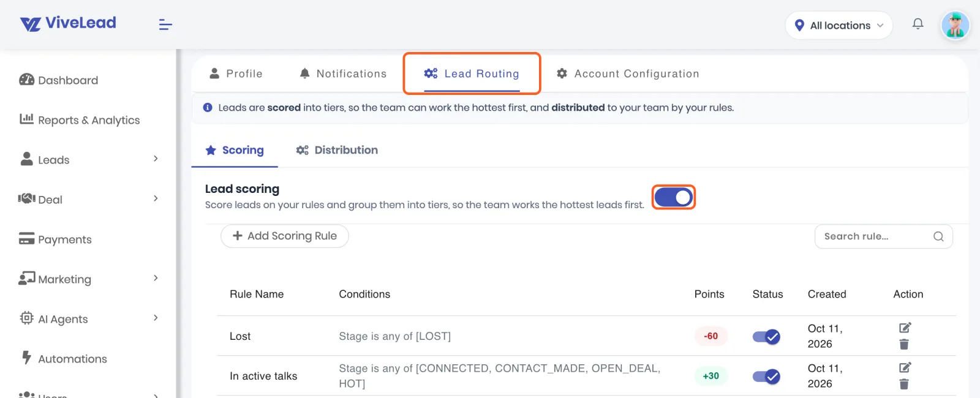Image resolution: width=980 pixels, height=398 pixels.
Task: Expand the AI Agents submenu chevron
Action: (156, 318)
